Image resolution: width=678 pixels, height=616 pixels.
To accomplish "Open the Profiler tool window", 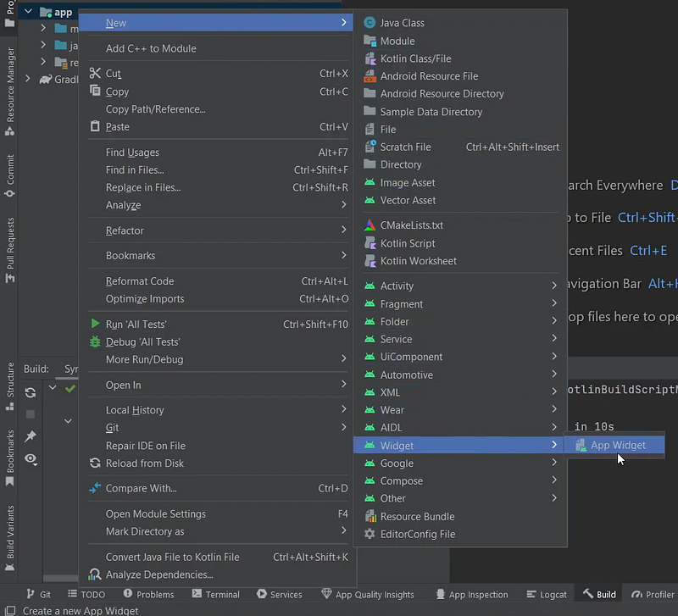I will 653,594.
